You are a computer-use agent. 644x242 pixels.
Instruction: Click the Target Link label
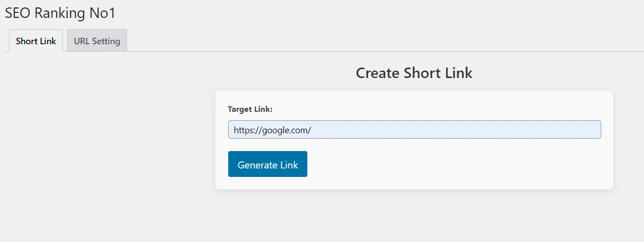pos(250,109)
